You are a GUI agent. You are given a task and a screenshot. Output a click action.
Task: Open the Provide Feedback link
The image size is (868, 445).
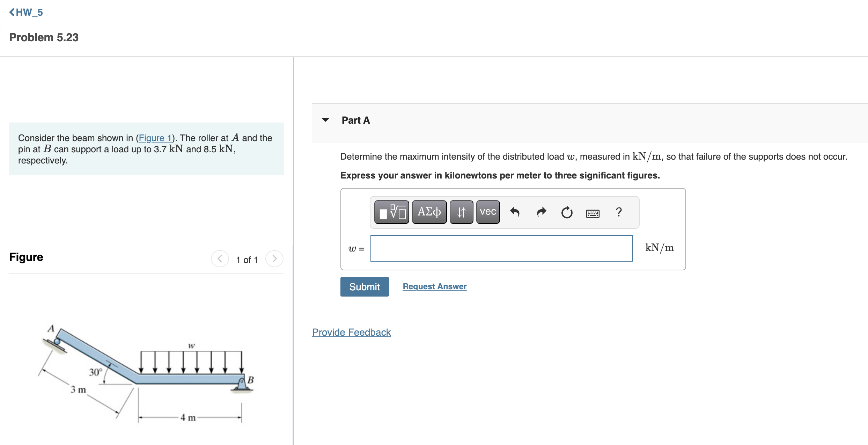click(351, 332)
